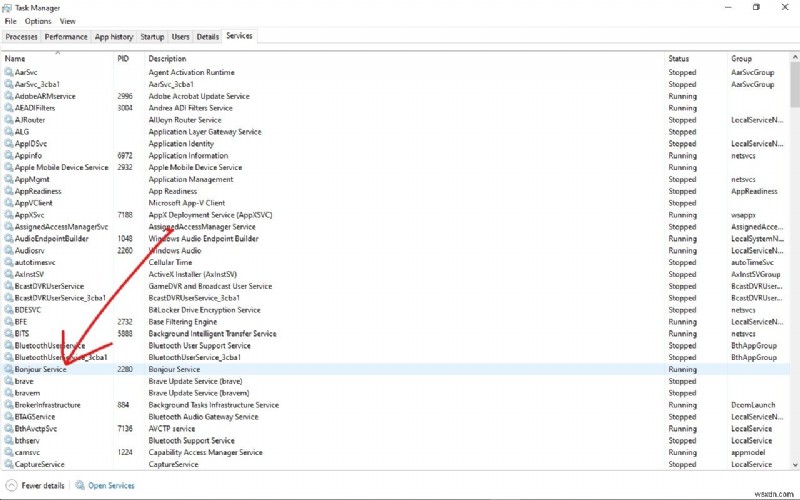Click the scrollbar up arrow
Image resolution: width=800 pixels, height=500 pixels.
click(x=794, y=57)
